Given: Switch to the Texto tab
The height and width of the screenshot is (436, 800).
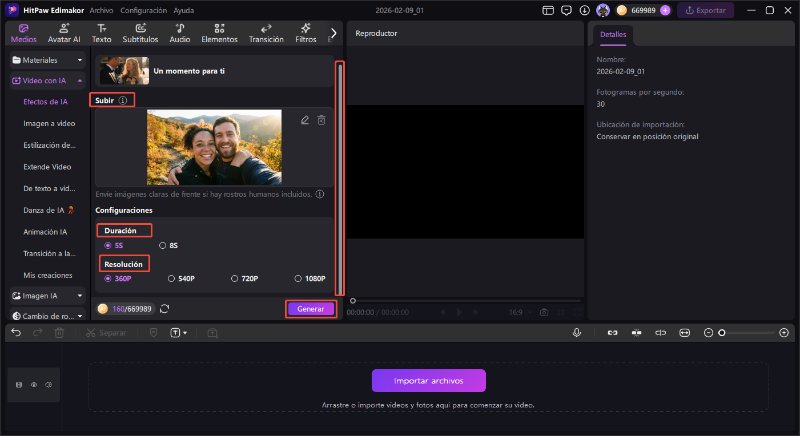Looking at the screenshot, I should (102, 33).
